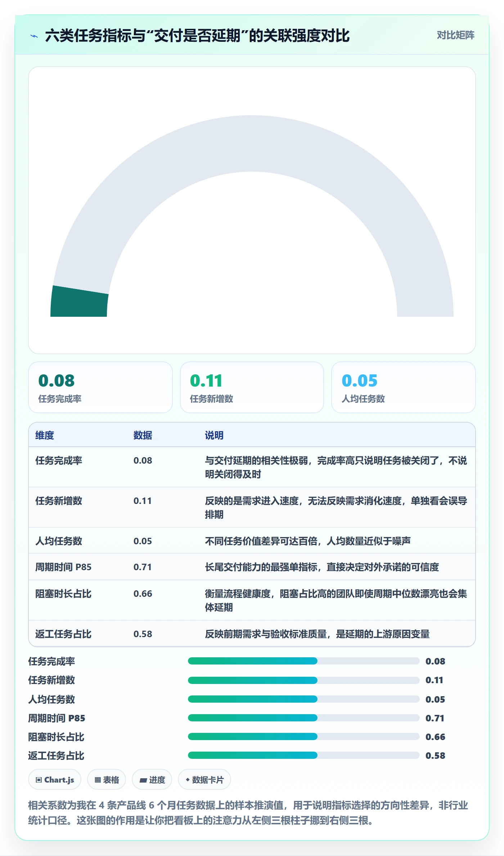The width and height of the screenshot is (504, 856).
Task: Click the table's 数据 cell showing 0.66
Action: point(143,594)
